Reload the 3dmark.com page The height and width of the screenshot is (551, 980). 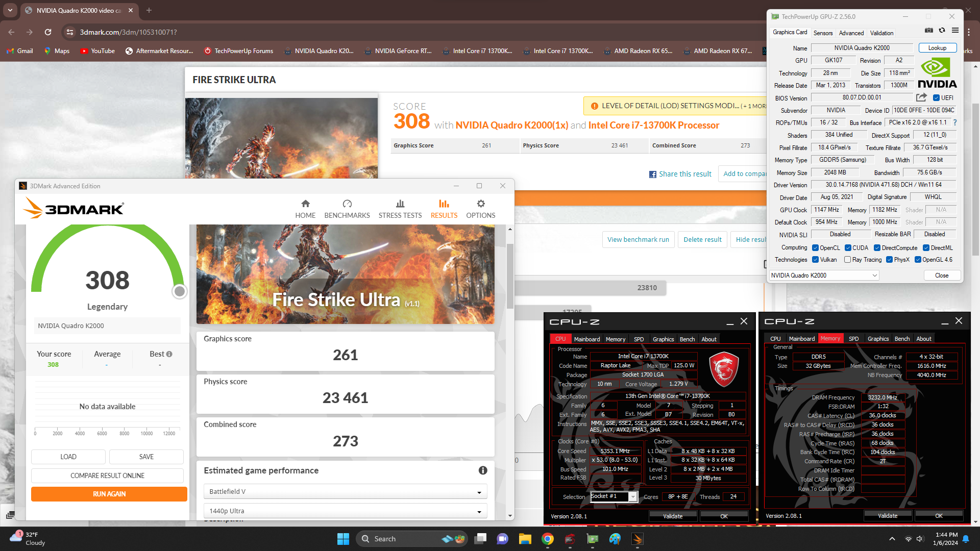point(48,32)
